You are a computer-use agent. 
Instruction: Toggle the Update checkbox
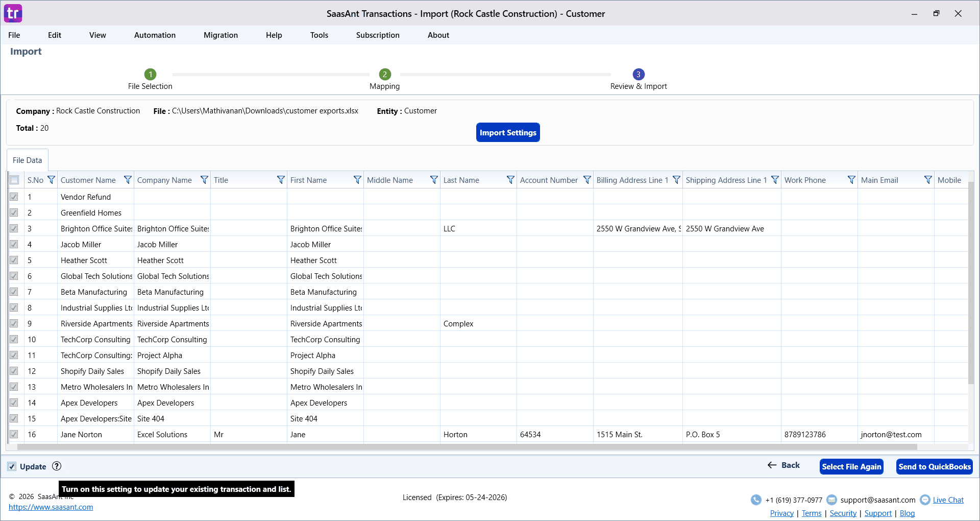point(12,466)
